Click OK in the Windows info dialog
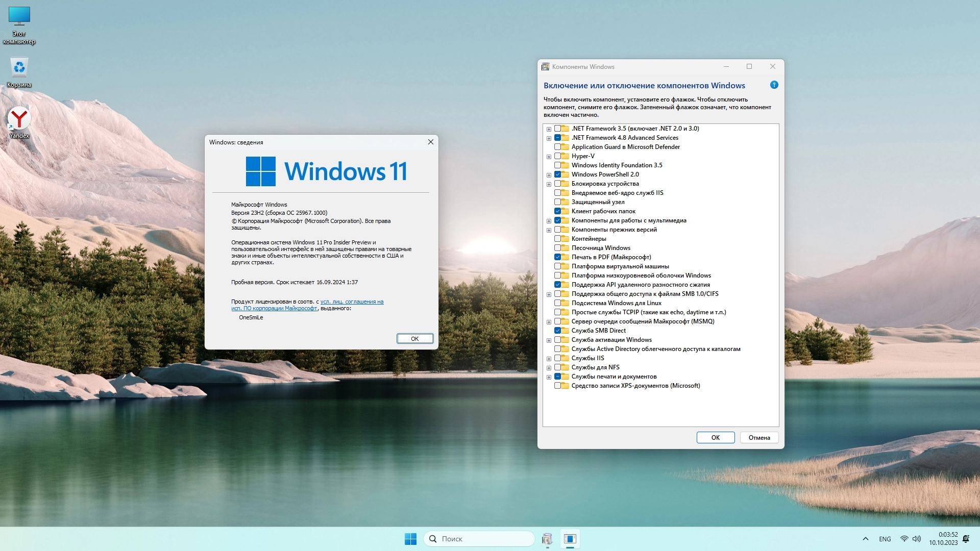The height and width of the screenshot is (551, 980). coord(414,339)
